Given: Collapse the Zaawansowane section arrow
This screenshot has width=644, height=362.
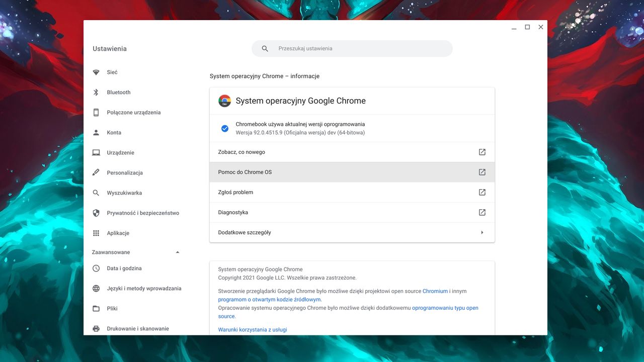Looking at the screenshot, I should coord(178,252).
